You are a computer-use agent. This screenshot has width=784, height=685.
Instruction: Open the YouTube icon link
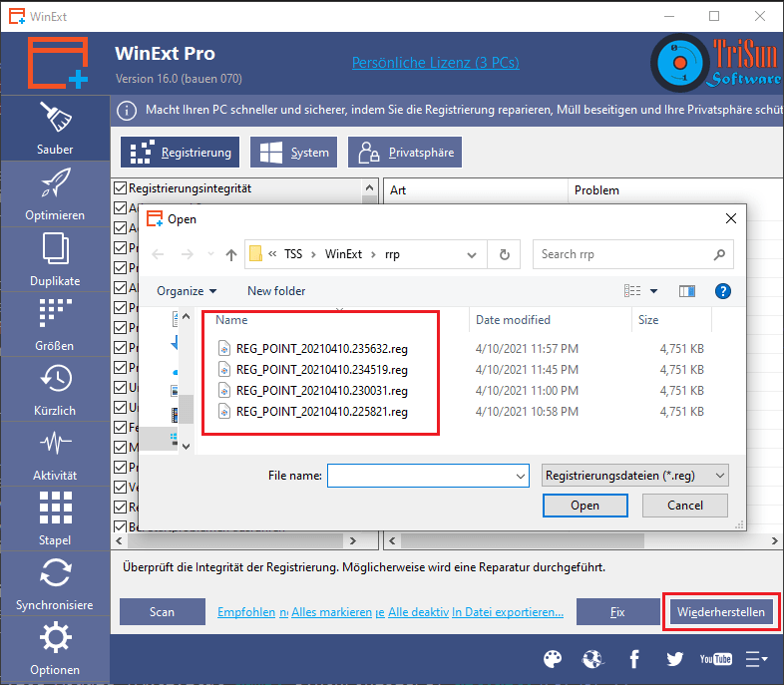tap(715, 659)
